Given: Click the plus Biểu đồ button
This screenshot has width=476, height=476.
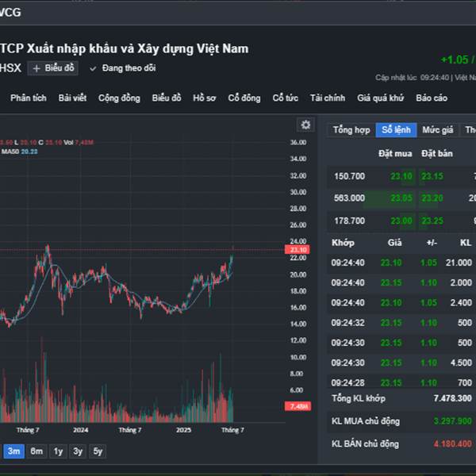Looking at the screenshot, I should tap(53, 68).
